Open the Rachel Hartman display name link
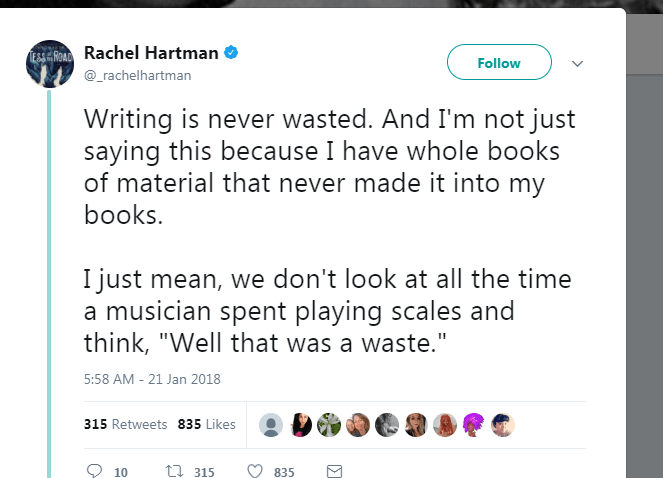This screenshot has height=478, width=663. (150, 52)
